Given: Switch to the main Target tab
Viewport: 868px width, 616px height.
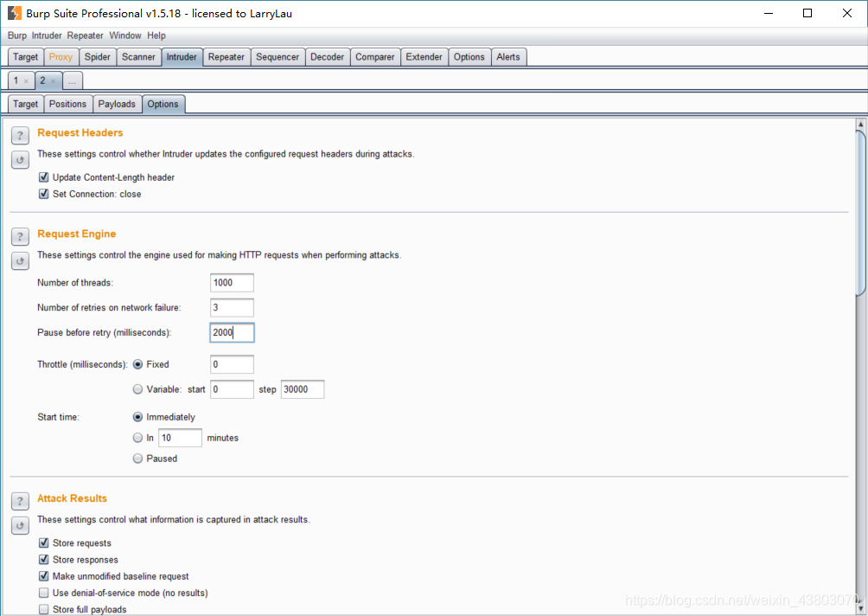Looking at the screenshot, I should tap(25, 57).
